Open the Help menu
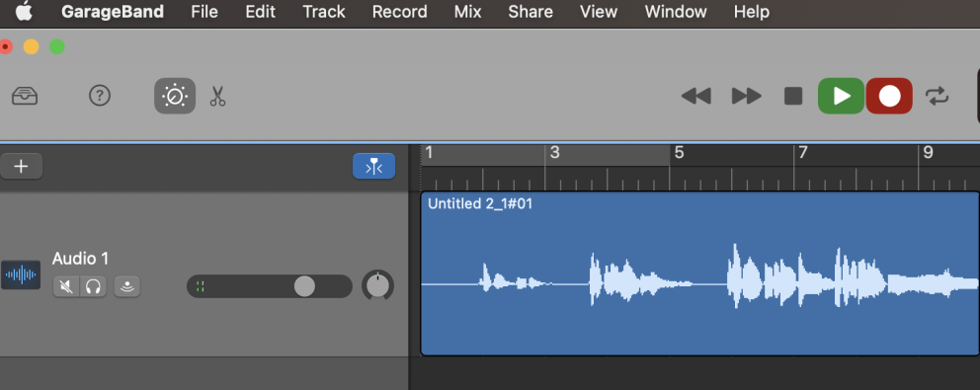 [751, 12]
